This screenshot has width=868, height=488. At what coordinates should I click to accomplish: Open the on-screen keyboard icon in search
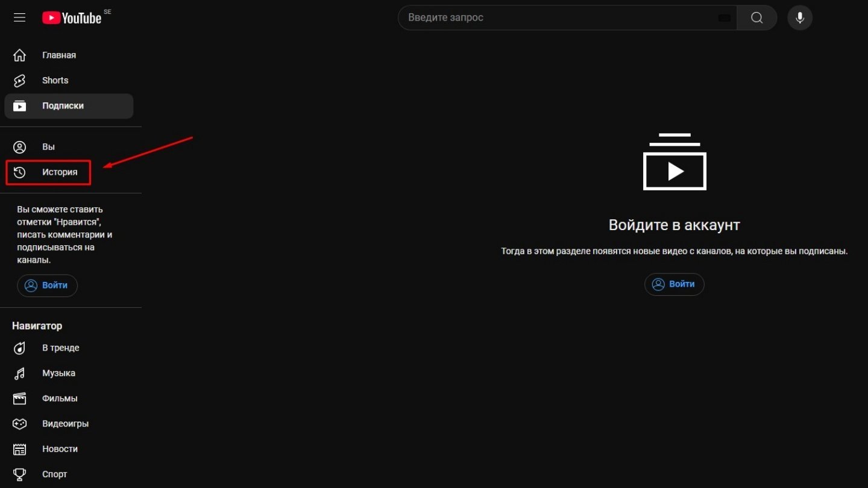[x=725, y=18]
